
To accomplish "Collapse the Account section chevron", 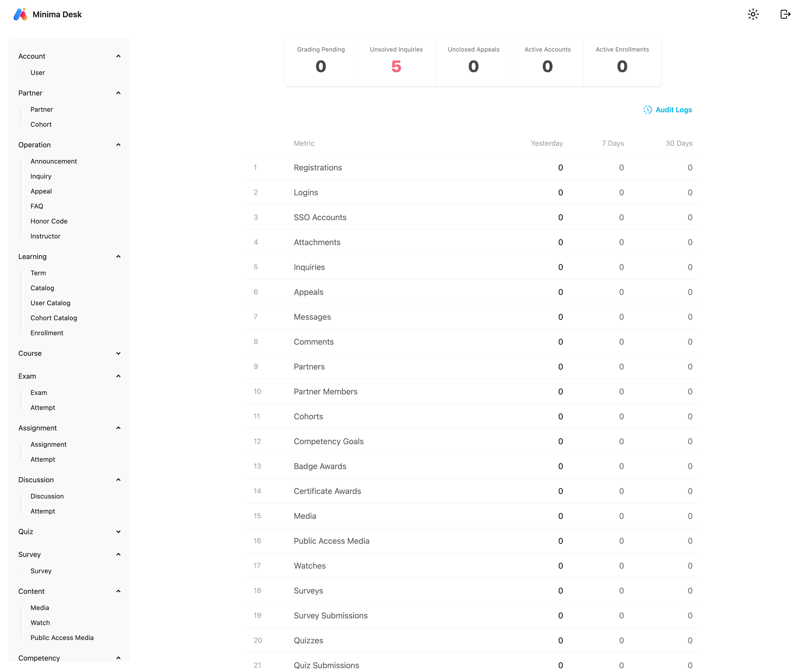I will click(118, 56).
